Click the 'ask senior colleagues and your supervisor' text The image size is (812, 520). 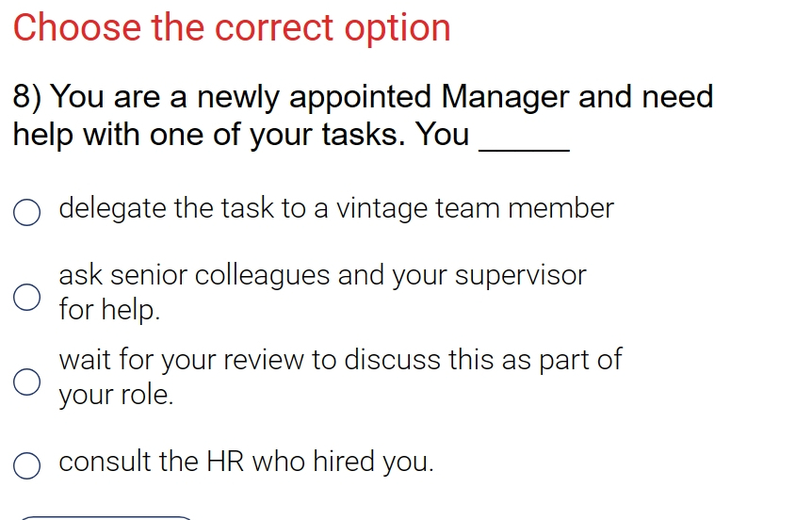click(322, 275)
